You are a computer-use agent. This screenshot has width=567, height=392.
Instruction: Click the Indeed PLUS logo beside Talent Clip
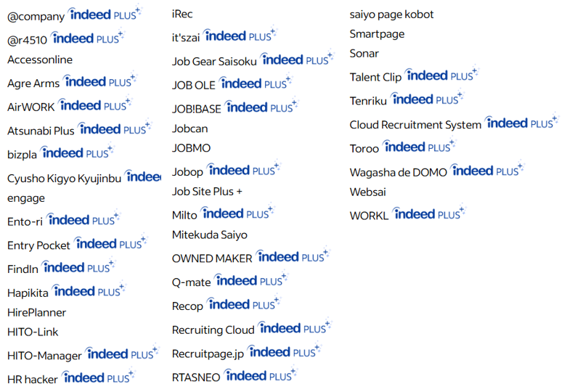pos(441,75)
